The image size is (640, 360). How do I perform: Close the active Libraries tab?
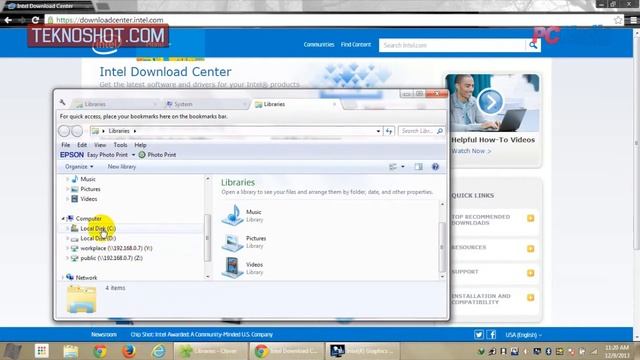pyautogui.click(x=334, y=104)
